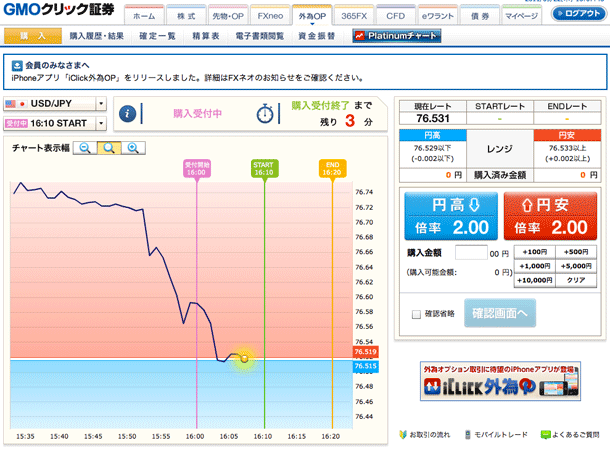Viewport: 610px width, 454px height.
Task: Click the START 16:10 chart marker
Action: tap(265, 169)
